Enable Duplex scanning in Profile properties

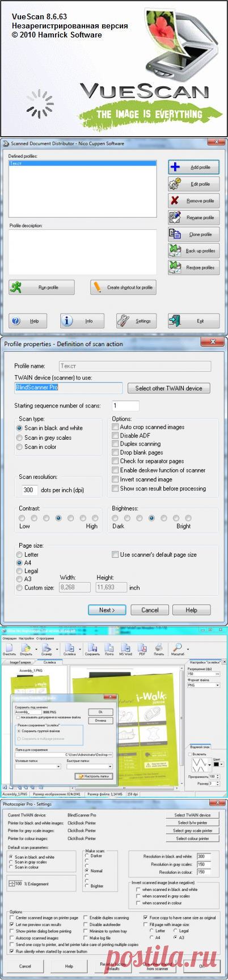(136, 444)
